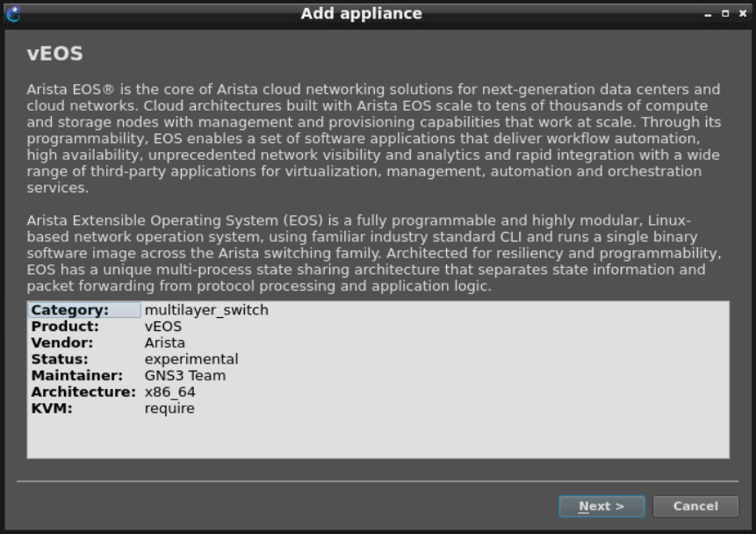Viewport: 756px width, 534px height.
Task: Click the require value for KVM
Action: [x=169, y=408]
